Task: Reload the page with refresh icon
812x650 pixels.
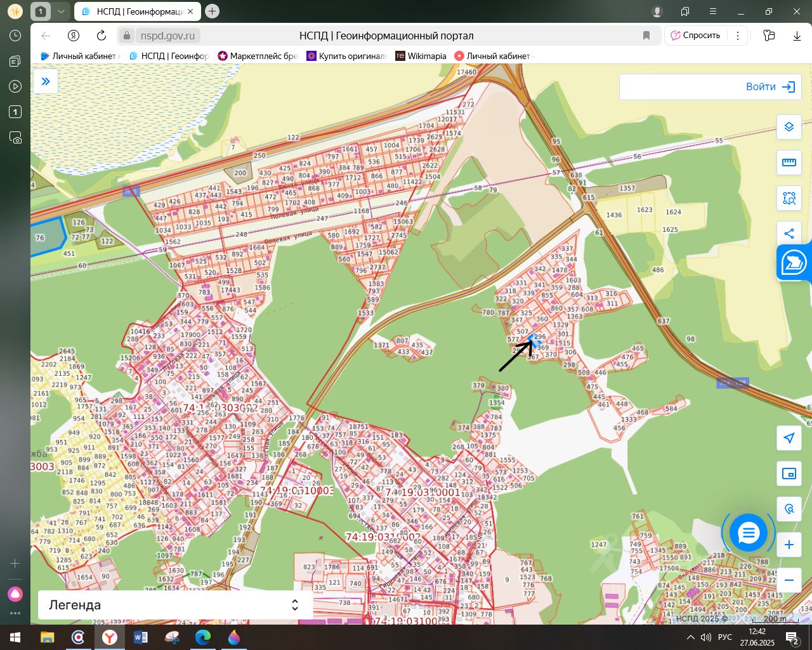Action: (x=101, y=36)
